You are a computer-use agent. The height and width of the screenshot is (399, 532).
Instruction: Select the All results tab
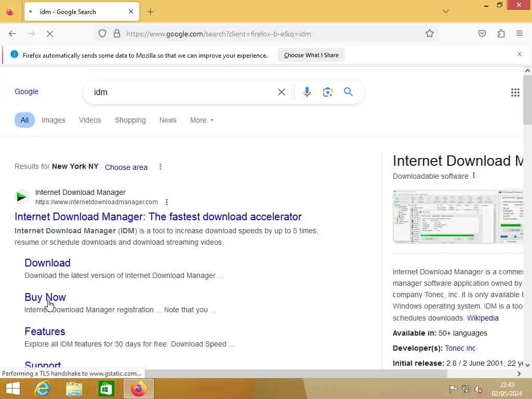(x=24, y=120)
